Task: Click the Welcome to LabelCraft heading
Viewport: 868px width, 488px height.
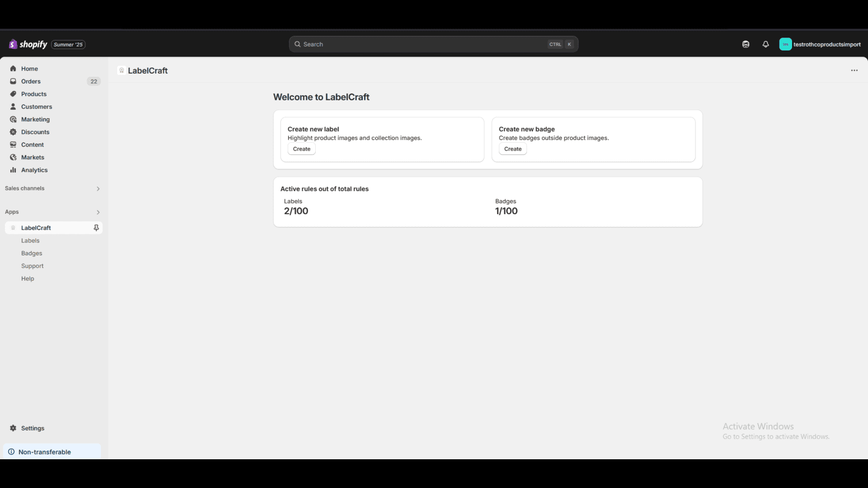Action: click(321, 97)
